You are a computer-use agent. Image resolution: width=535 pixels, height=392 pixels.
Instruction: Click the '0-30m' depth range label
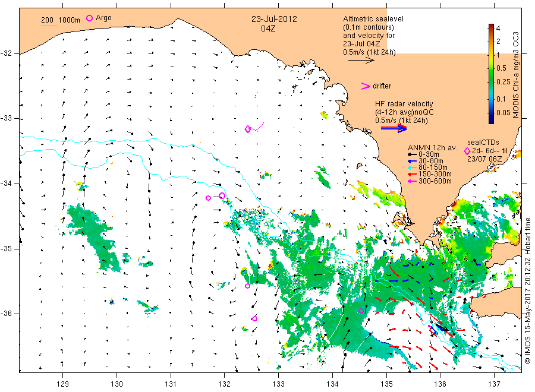coord(429,154)
